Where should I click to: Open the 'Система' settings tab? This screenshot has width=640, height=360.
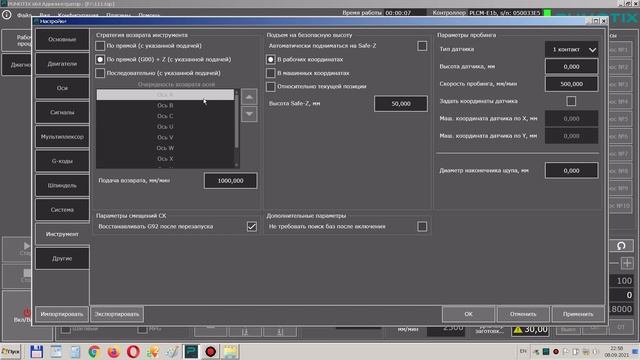62,210
